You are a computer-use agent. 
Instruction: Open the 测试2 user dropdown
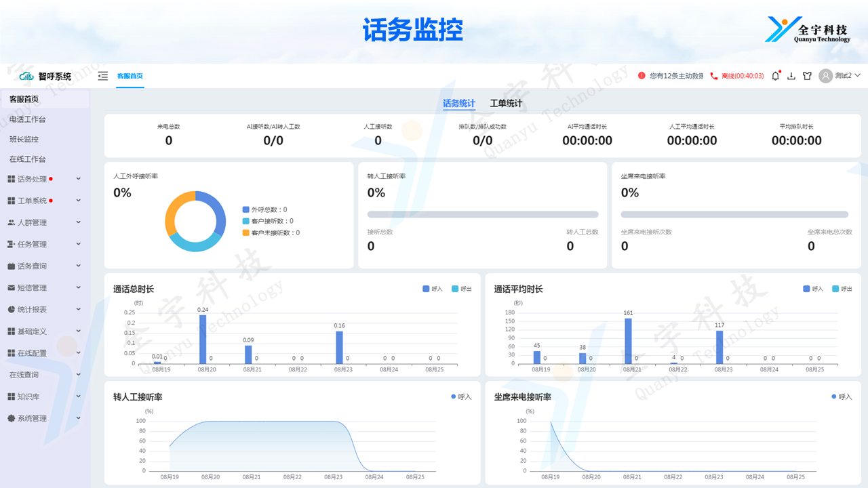click(840, 76)
